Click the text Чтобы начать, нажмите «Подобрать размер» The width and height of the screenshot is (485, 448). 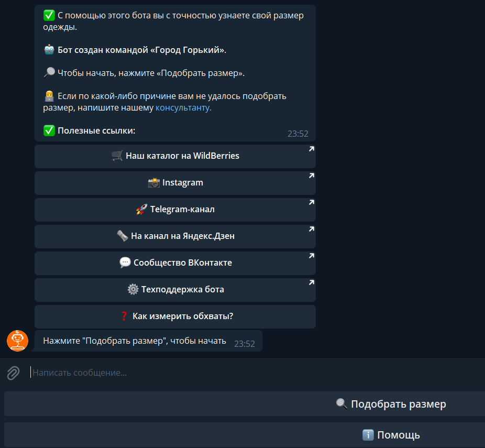(x=151, y=73)
